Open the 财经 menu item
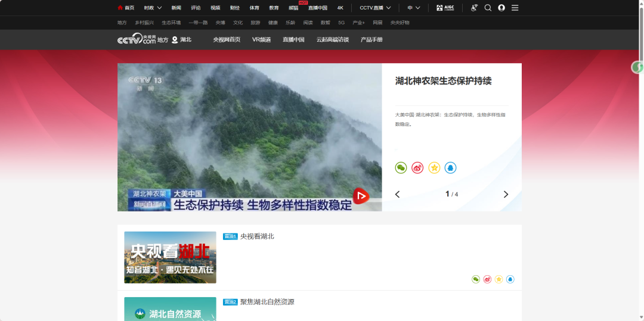 click(x=235, y=8)
